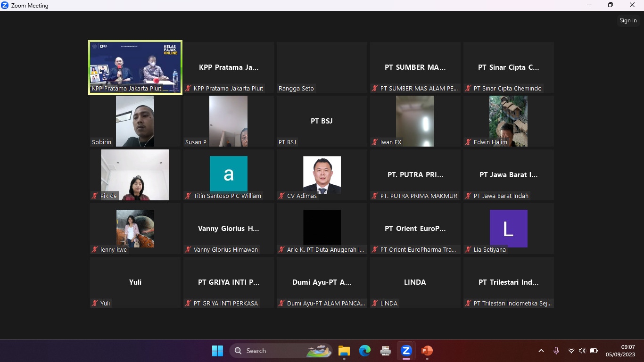Click the Lia Setiyana participant tile
Screen dimensions: 644x362
[x=508, y=229]
